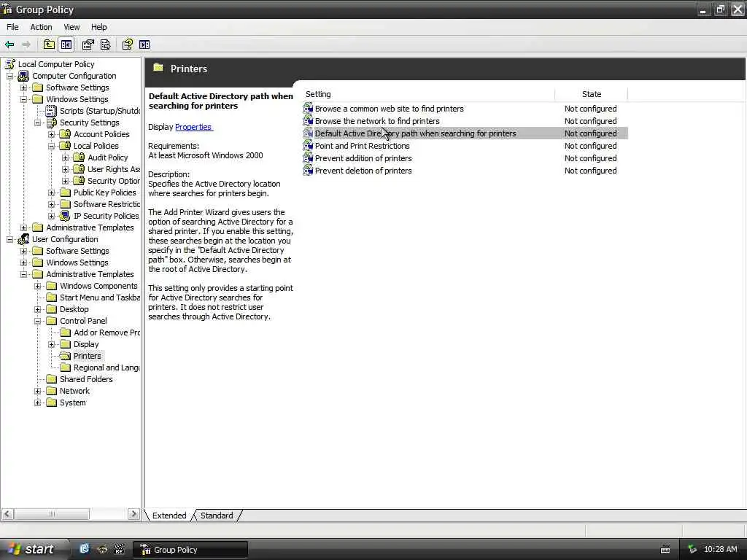
Task: Select 'Prevent addition of printers' setting
Action: 465,158
